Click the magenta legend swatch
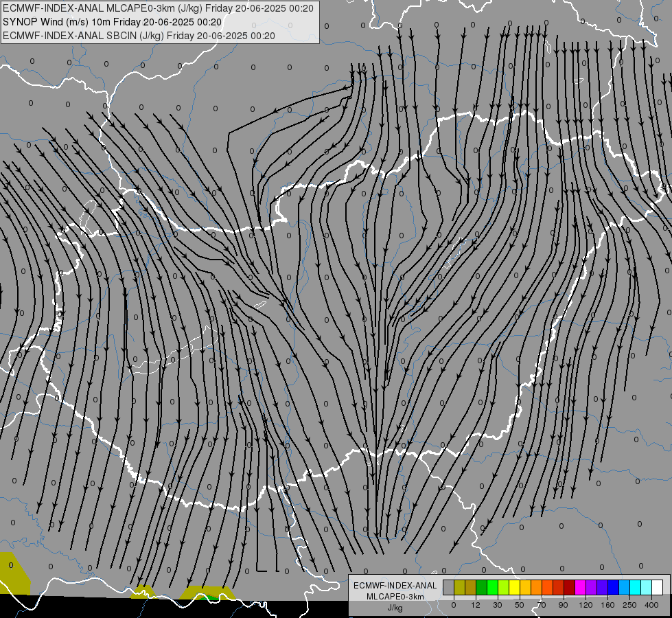The image size is (672, 618). click(580, 587)
